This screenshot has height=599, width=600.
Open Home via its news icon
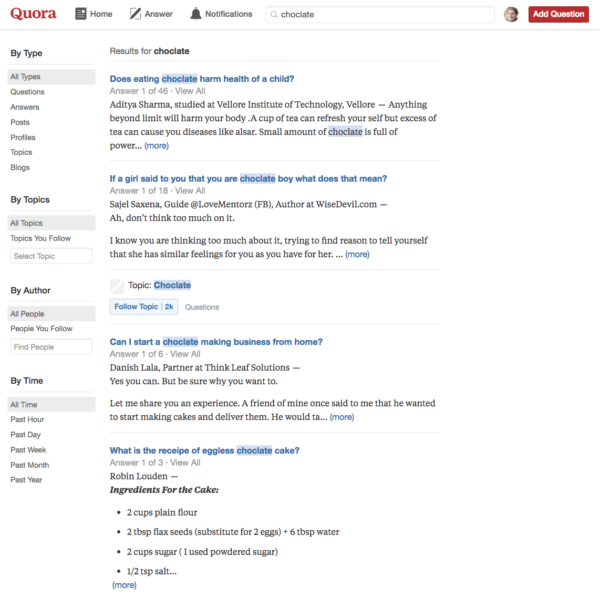pyautogui.click(x=81, y=14)
